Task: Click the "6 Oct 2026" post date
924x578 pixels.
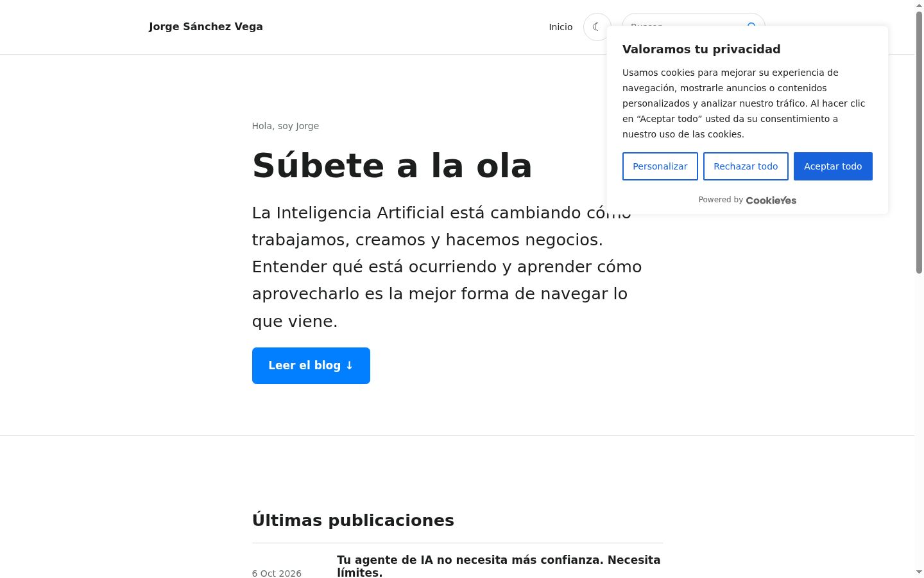Action: [x=277, y=574]
